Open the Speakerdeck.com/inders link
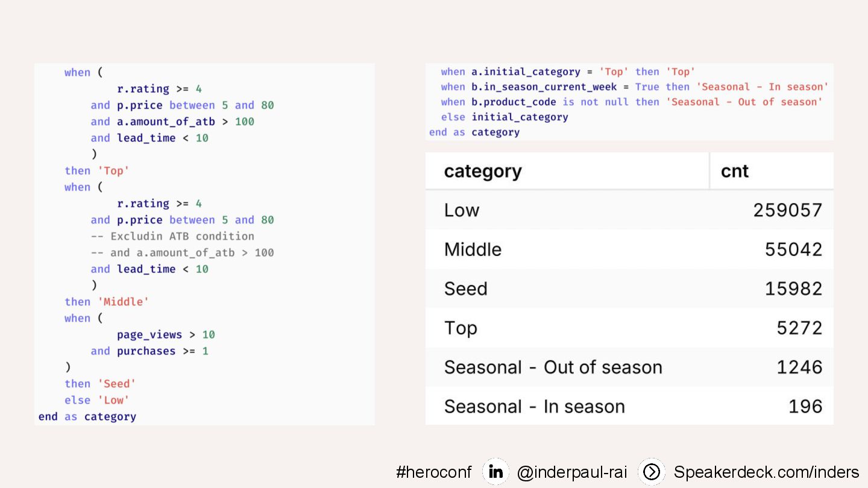The image size is (868, 488). click(x=766, y=472)
